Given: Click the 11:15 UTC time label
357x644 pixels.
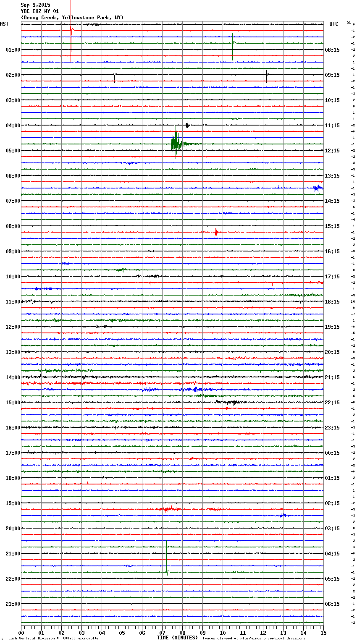Looking at the screenshot, I should click(332, 126).
